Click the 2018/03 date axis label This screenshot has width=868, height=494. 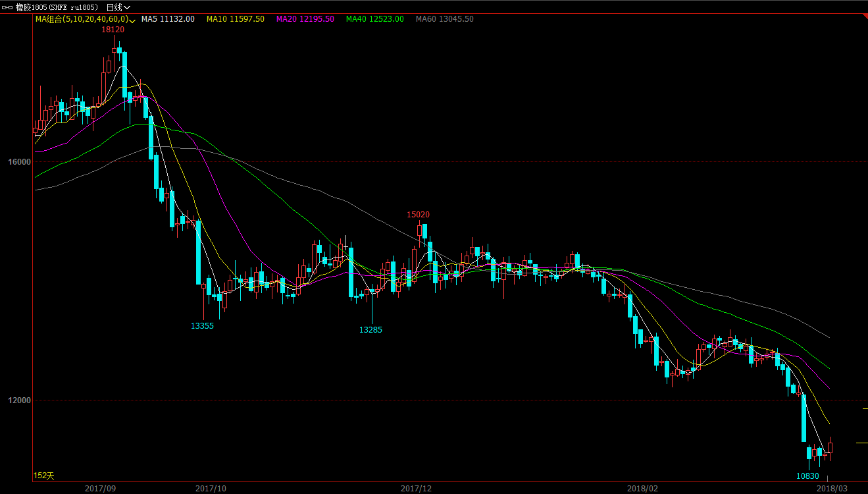pyautogui.click(x=832, y=488)
